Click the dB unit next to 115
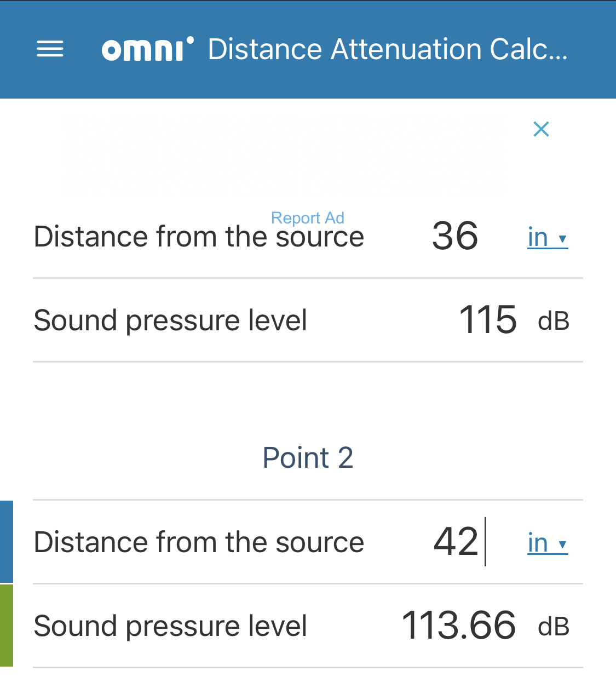The height and width of the screenshot is (694, 616). pyautogui.click(x=554, y=321)
